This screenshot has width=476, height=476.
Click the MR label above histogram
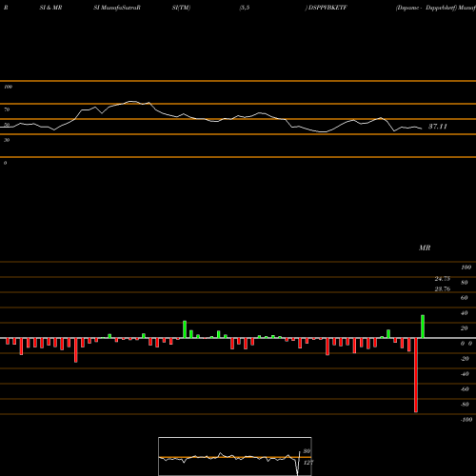(425, 248)
